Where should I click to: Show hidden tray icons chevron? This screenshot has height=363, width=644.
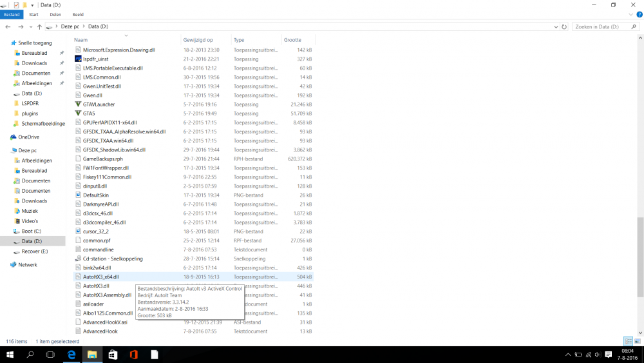pos(568,355)
